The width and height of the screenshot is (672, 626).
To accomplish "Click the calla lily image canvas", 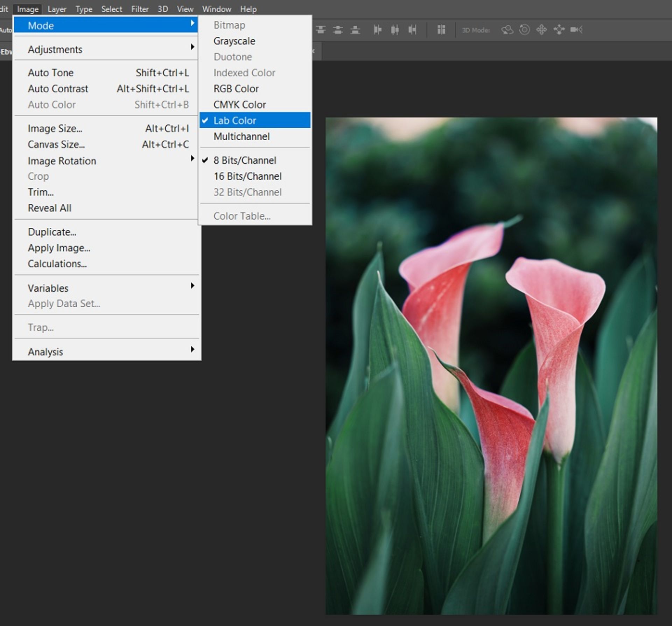I will [491, 365].
